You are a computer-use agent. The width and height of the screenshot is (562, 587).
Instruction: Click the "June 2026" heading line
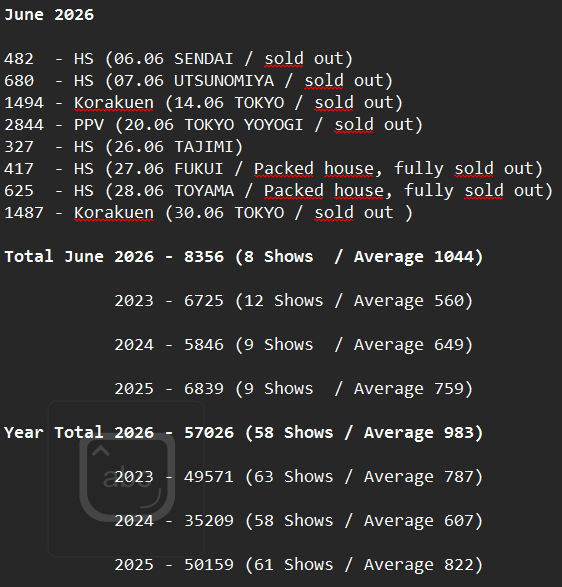coord(49,15)
